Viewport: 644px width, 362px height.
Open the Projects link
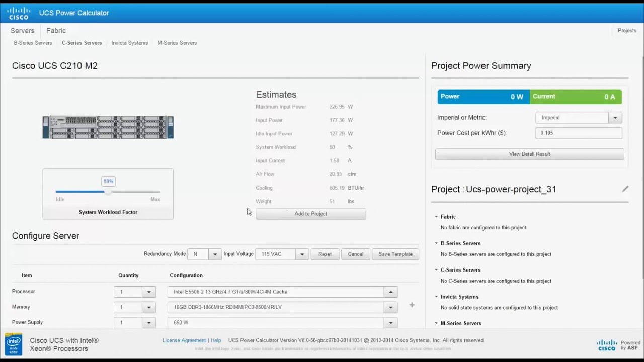point(627,31)
